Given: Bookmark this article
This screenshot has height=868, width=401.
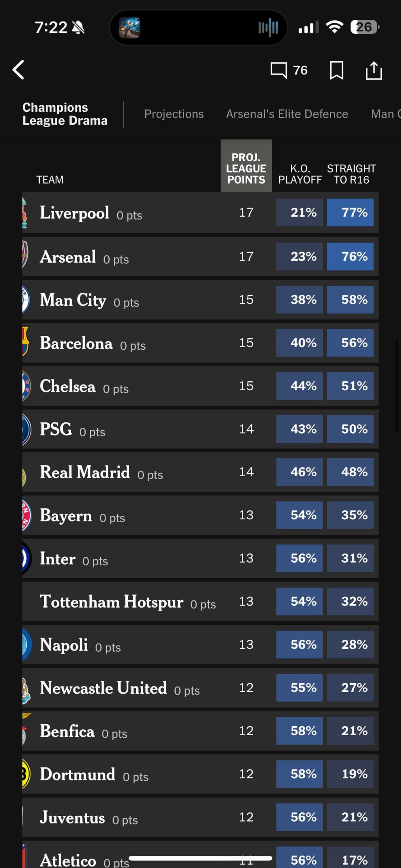Looking at the screenshot, I should click(x=336, y=70).
